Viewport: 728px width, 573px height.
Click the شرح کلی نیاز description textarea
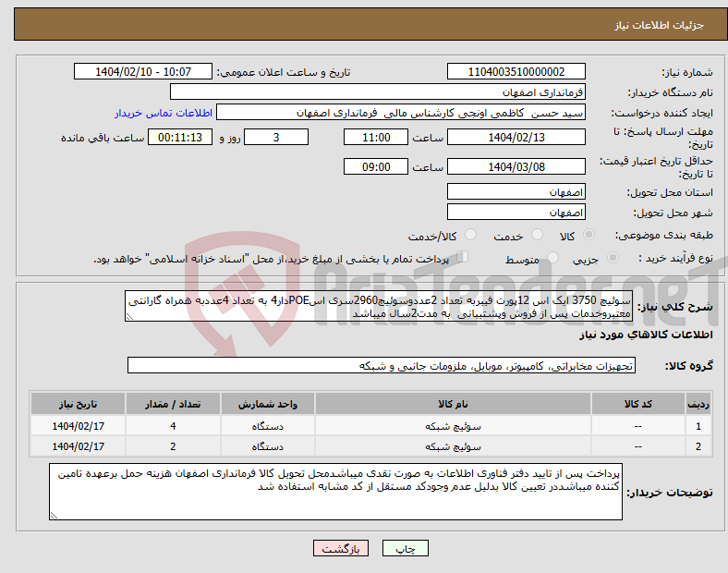379,306
